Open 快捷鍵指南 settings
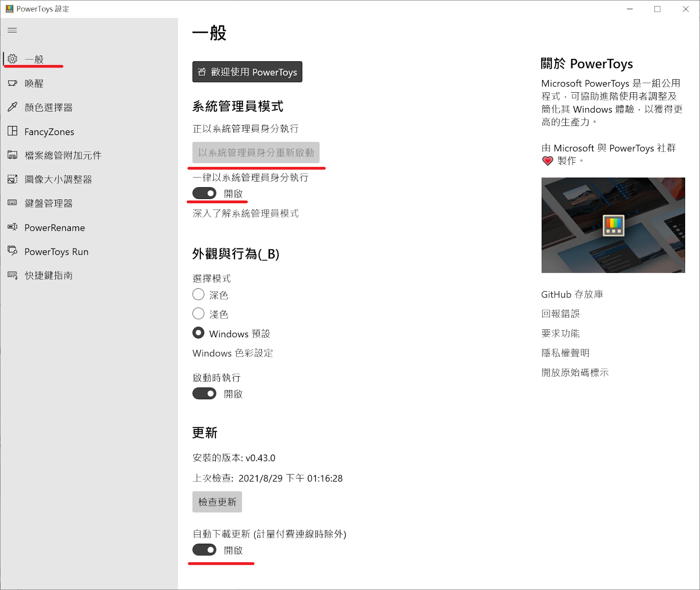Viewport: 700px width, 590px height. point(89,276)
